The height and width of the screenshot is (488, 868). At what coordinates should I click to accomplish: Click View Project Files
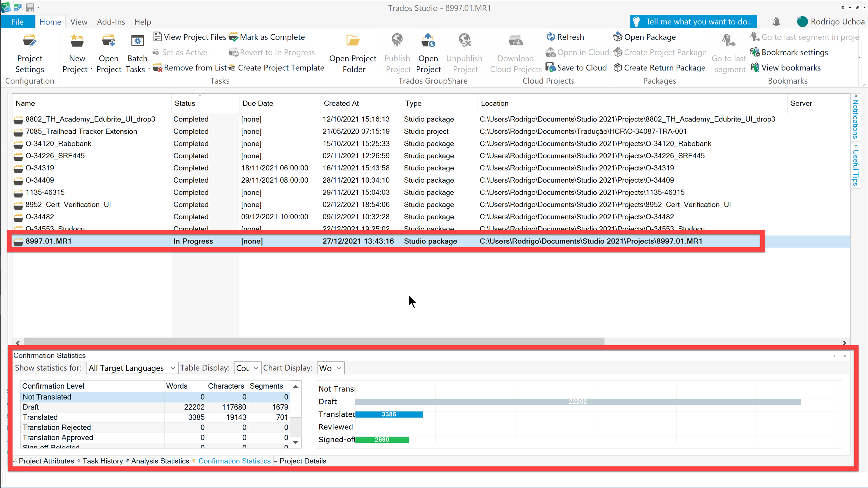[190, 37]
